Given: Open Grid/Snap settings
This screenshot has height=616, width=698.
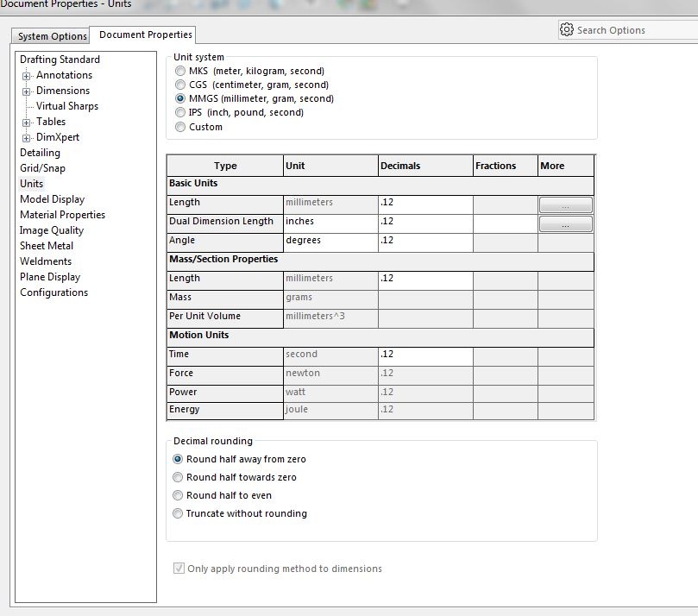Looking at the screenshot, I should (x=42, y=168).
